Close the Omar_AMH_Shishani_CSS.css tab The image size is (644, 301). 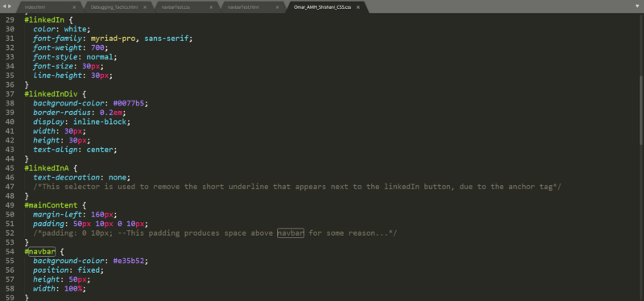coord(358,7)
